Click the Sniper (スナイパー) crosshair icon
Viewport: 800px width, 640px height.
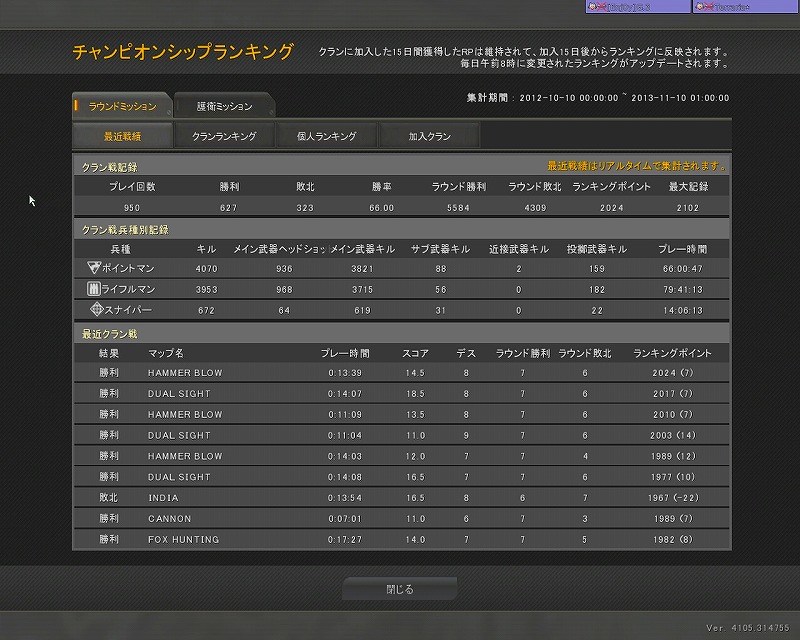[x=97, y=310]
